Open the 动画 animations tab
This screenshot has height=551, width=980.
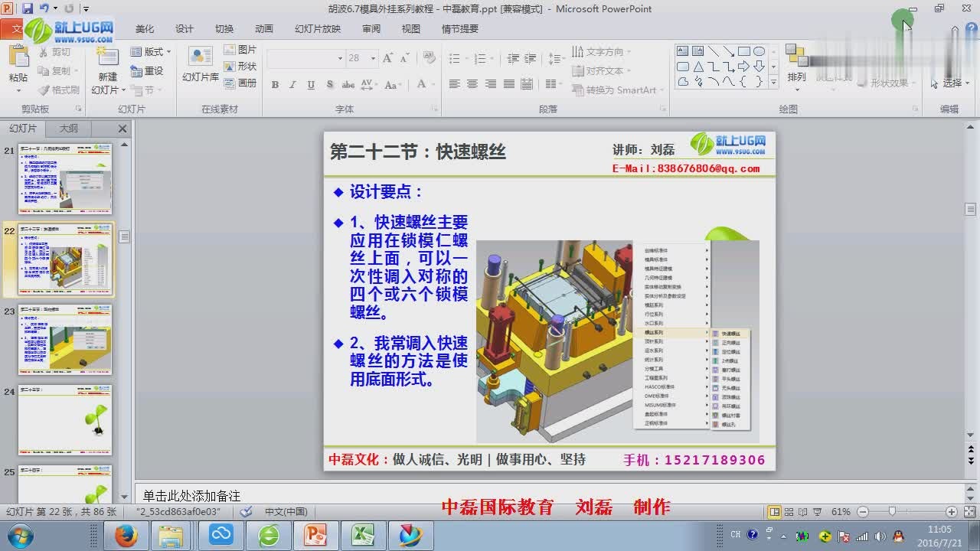pyautogui.click(x=264, y=29)
